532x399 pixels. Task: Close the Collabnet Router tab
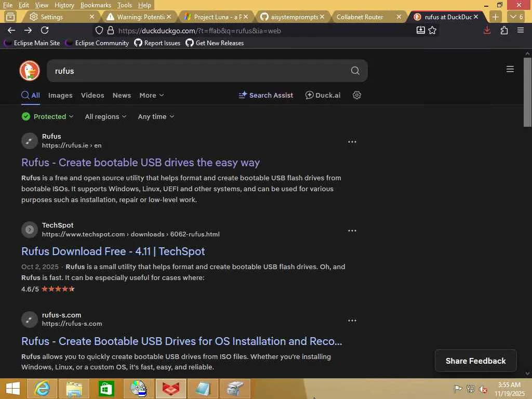(398, 17)
